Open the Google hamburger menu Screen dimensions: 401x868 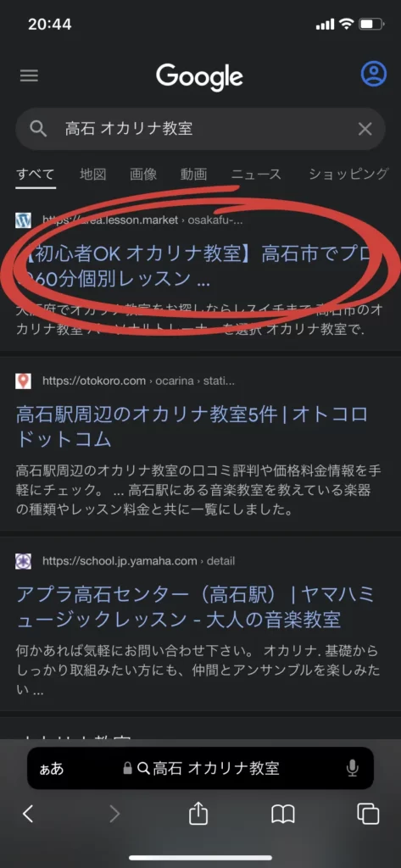pyautogui.click(x=30, y=75)
